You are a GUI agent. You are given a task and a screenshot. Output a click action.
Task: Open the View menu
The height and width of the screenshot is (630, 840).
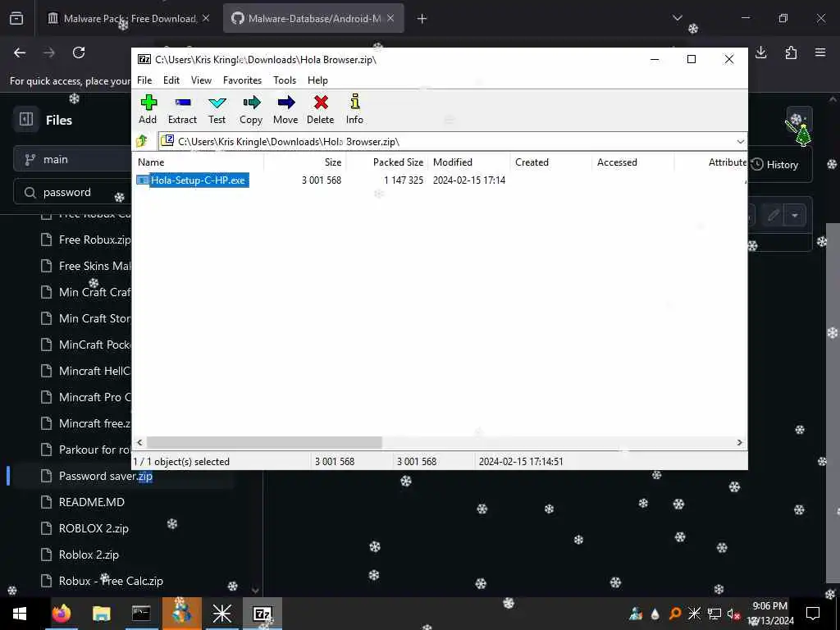[x=202, y=80]
